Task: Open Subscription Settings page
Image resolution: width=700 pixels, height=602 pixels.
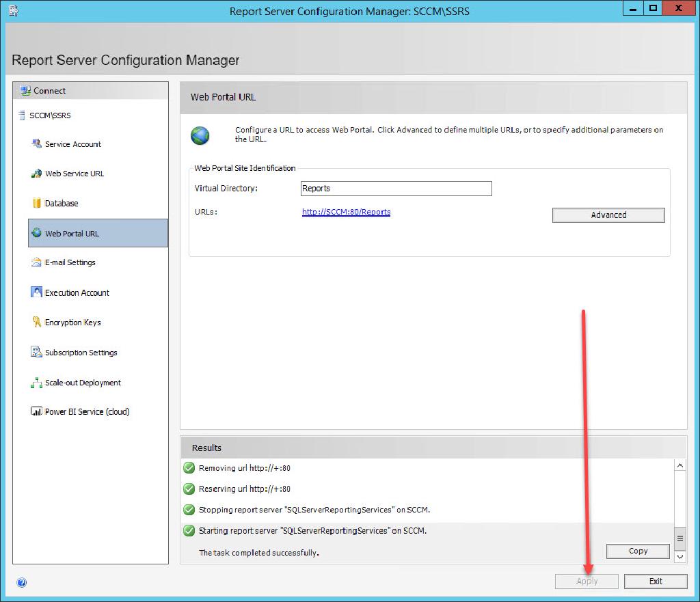Action: (81, 353)
